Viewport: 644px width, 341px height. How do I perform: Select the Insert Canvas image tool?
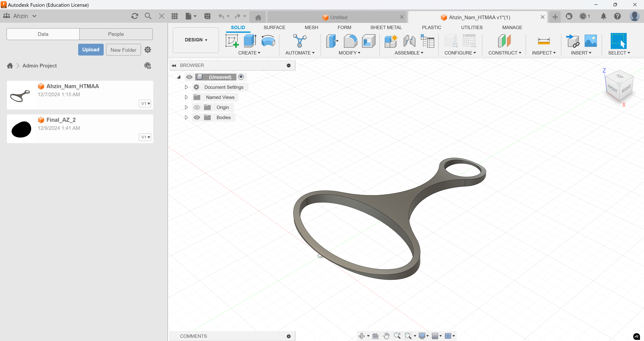pyautogui.click(x=591, y=41)
